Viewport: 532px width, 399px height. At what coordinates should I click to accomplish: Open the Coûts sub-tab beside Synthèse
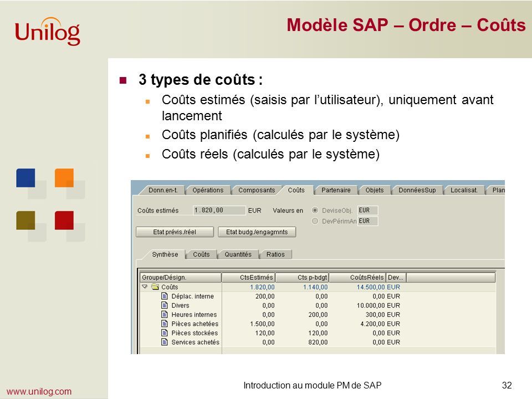[x=201, y=254]
